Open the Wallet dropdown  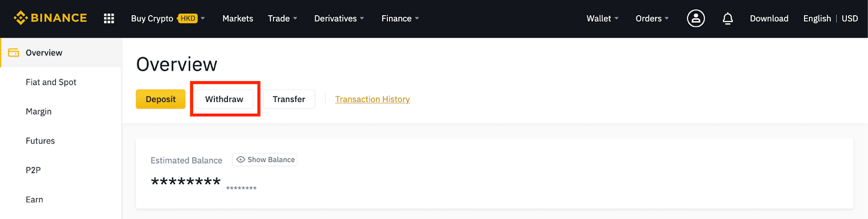coord(602,18)
